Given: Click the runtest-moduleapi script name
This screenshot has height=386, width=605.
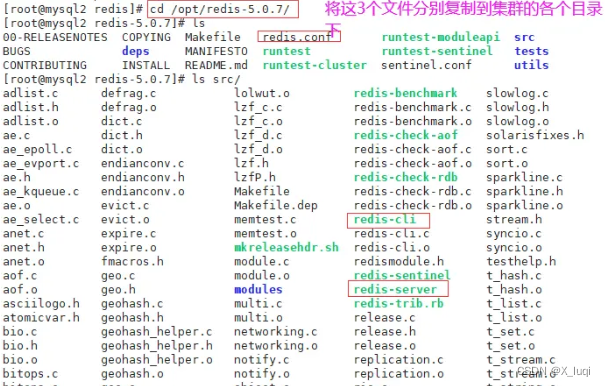Looking at the screenshot, I should click(x=441, y=37).
